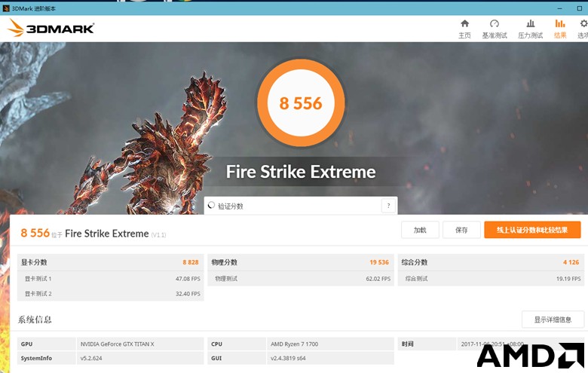Select the 综合分数 4 126 header
This screenshot has height=373, width=588.
point(491,262)
